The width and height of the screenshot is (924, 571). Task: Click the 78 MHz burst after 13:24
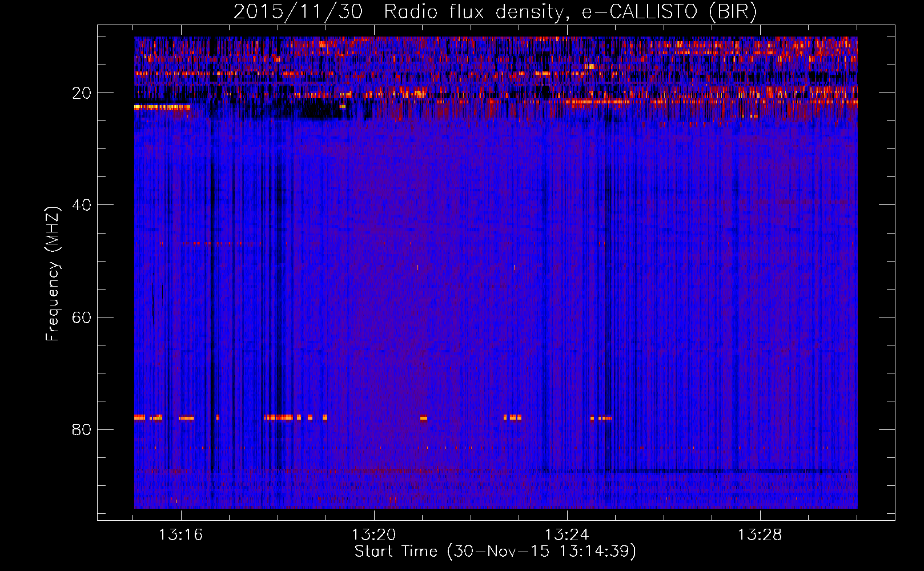point(601,418)
